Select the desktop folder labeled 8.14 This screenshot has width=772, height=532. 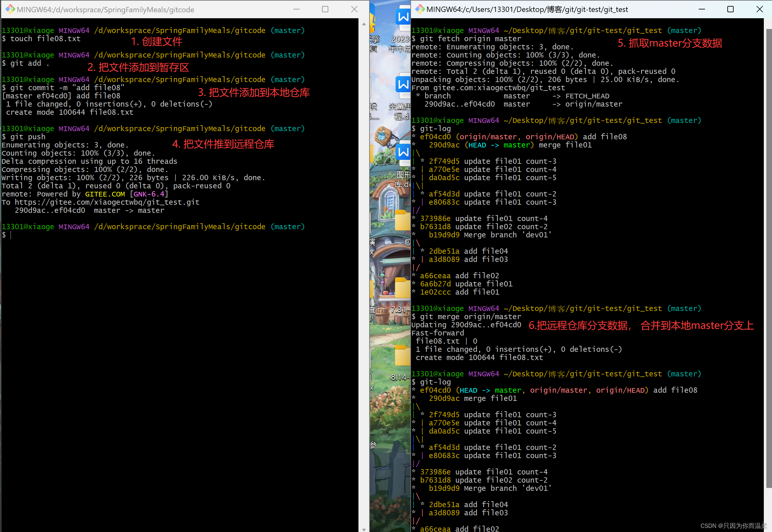coord(403,356)
